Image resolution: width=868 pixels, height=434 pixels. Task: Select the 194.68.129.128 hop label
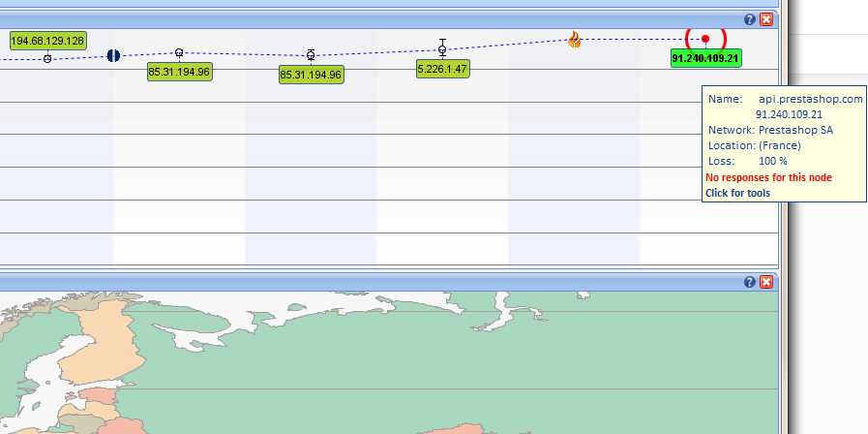pyautogui.click(x=48, y=41)
